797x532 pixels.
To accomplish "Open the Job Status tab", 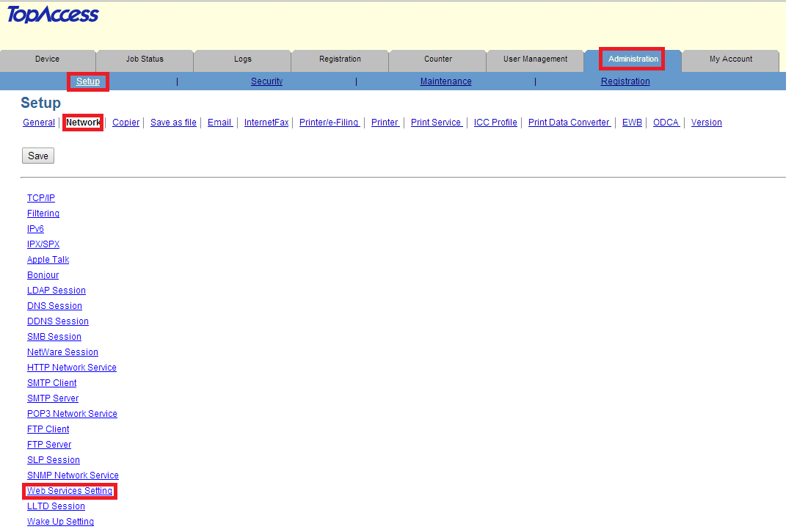I will click(x=144, y=59).
